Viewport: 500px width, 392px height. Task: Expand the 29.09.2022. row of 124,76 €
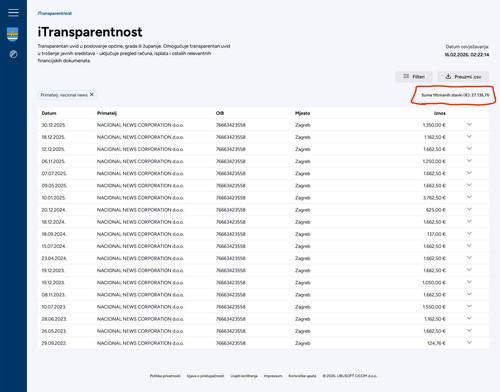point(469,343)
